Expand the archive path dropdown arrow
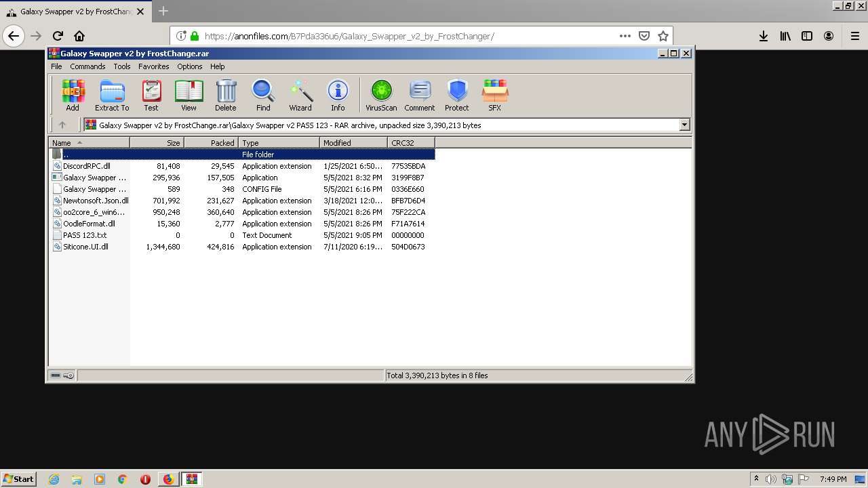 click(x=684, y=125)
